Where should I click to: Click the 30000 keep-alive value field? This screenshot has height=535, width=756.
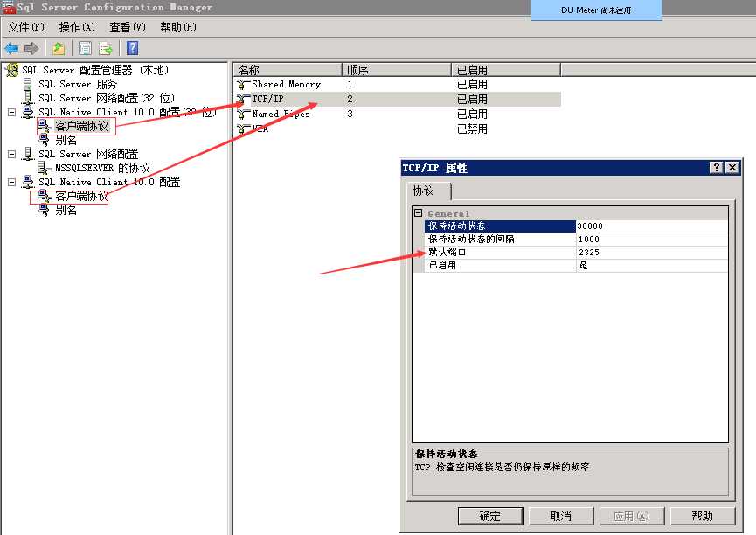tap(652, 226)
